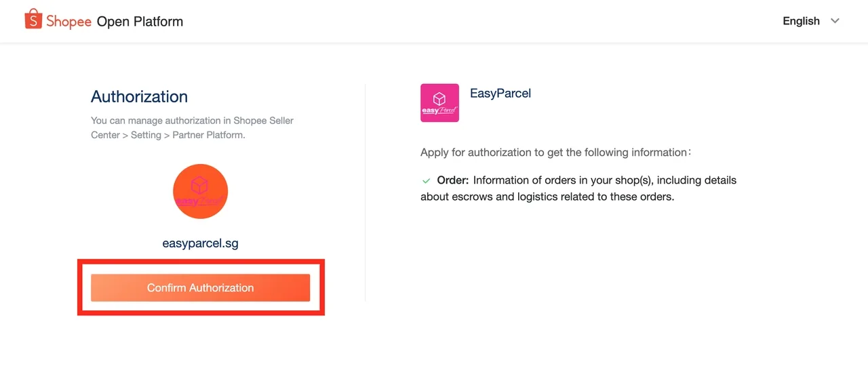
Task: Open the English language dropdown
Action: (x=801, y=21)
